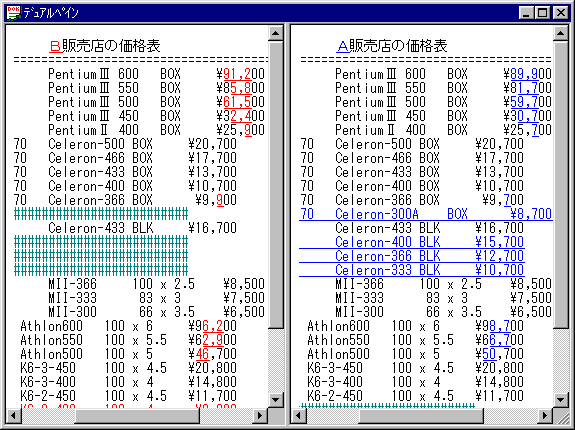The width and height of the screenshot is (575, 430).
Task: Click left pane vertical scrollbar thumb
Action: 275,185
